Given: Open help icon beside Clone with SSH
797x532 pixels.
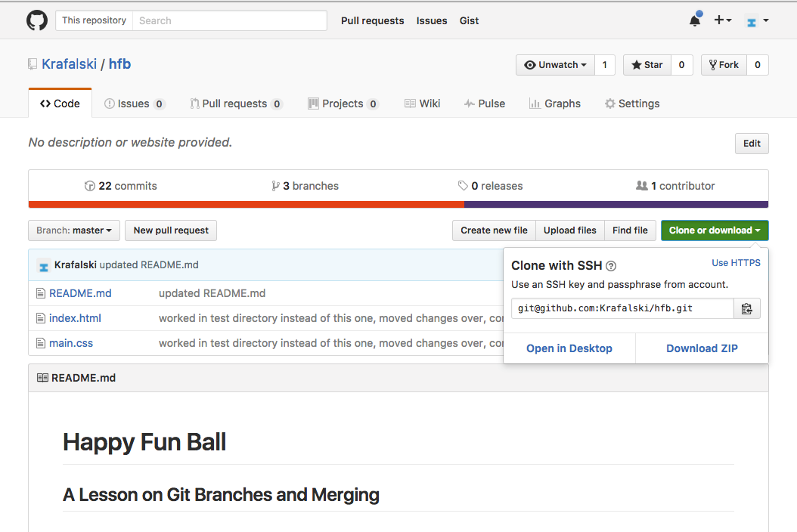Looking at the screenshot, I should (611, 266).
